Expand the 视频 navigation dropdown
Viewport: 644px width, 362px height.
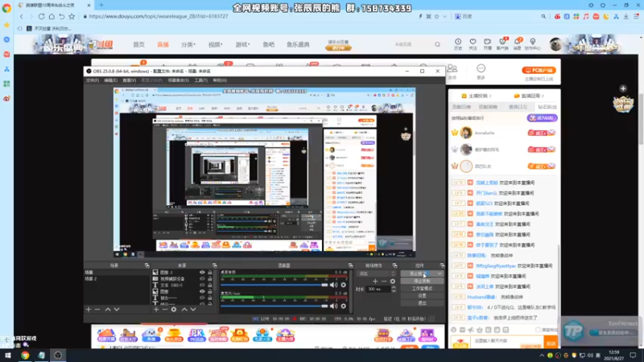point(215,44)
